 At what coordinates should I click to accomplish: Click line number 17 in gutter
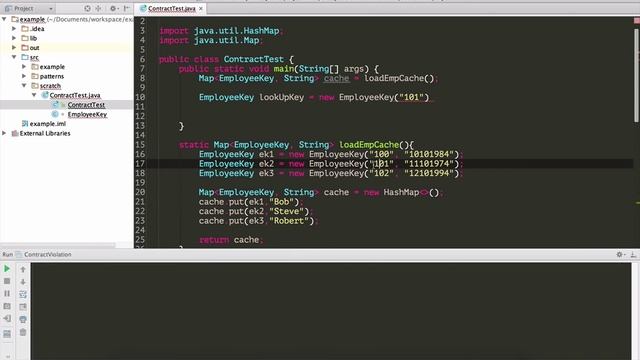140,164
